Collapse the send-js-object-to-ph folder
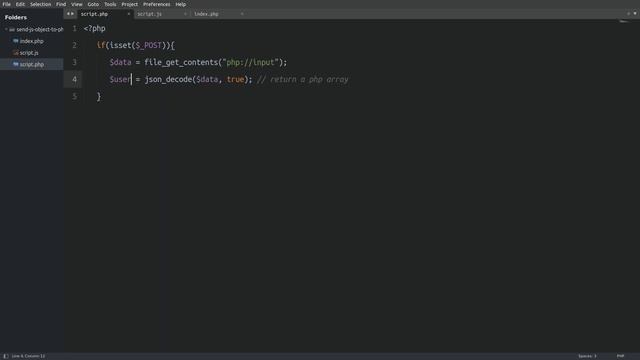The width and height of the screenshot is (640, 360). pyautogui.click(x=6, y=29)
